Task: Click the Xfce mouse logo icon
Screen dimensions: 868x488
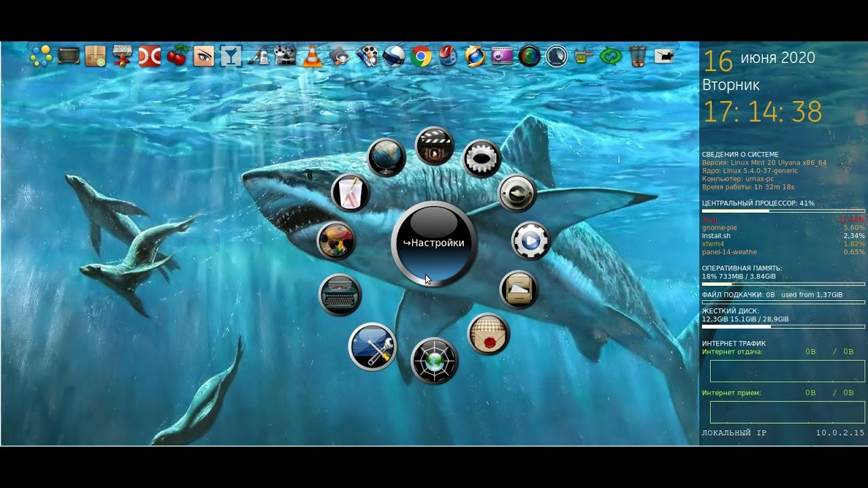Action: click(665, 56)
